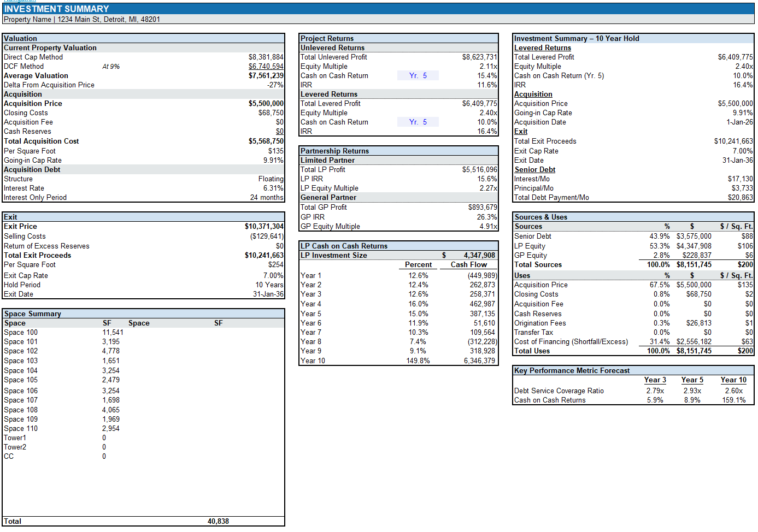Select Going-in Cap Rate 9.91% in Investment Summary
The width and height of the screenshot is (758, 532).
coord(742,113)
